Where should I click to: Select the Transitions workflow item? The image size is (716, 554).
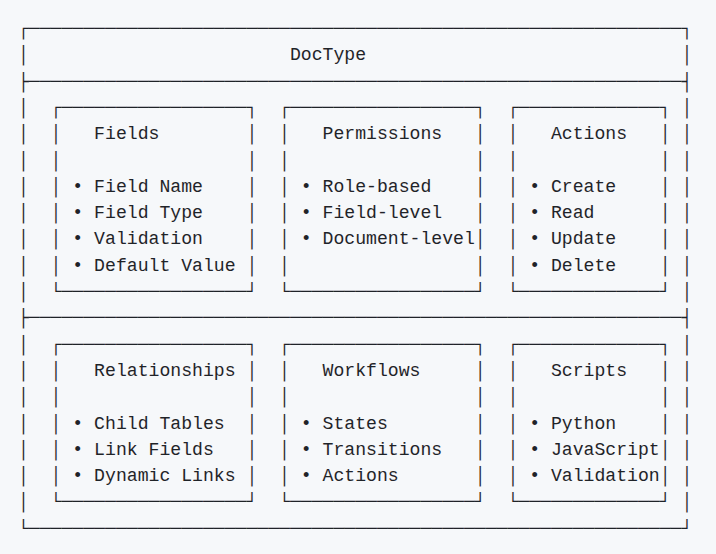pyautogui.click(x=382, y=449)
